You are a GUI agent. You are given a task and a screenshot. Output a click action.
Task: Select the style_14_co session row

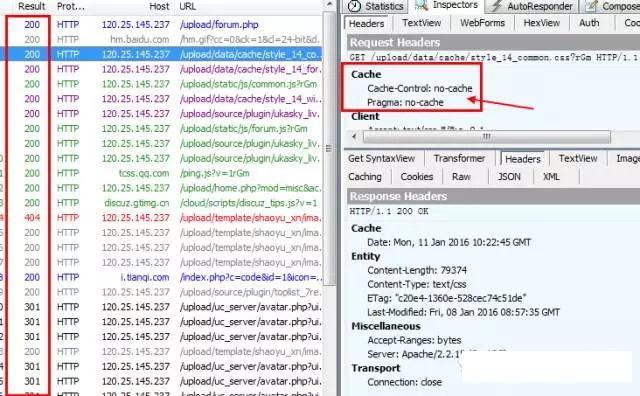[x=162, y=54]
